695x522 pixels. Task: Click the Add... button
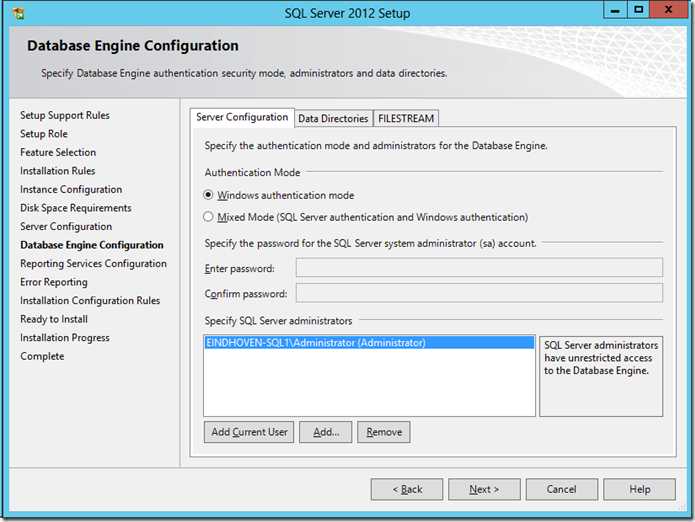326,432
